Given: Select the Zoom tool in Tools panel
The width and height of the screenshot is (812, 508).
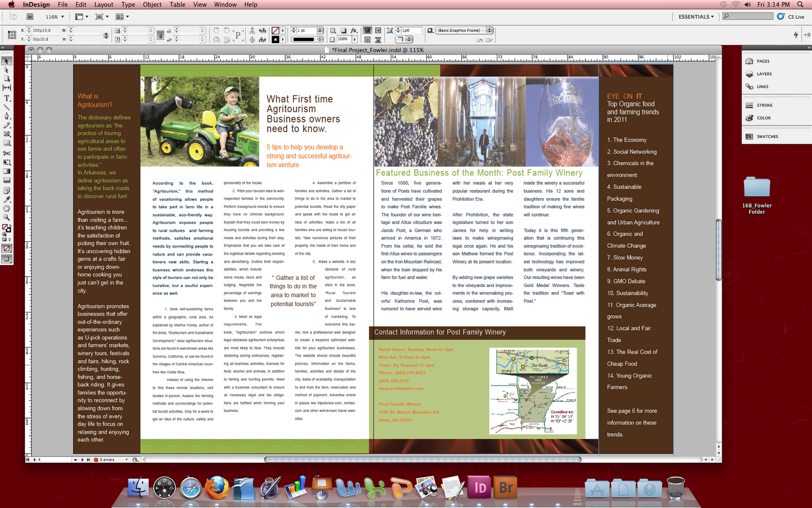Looking at the screenshot, I should [x=7, y=217].
